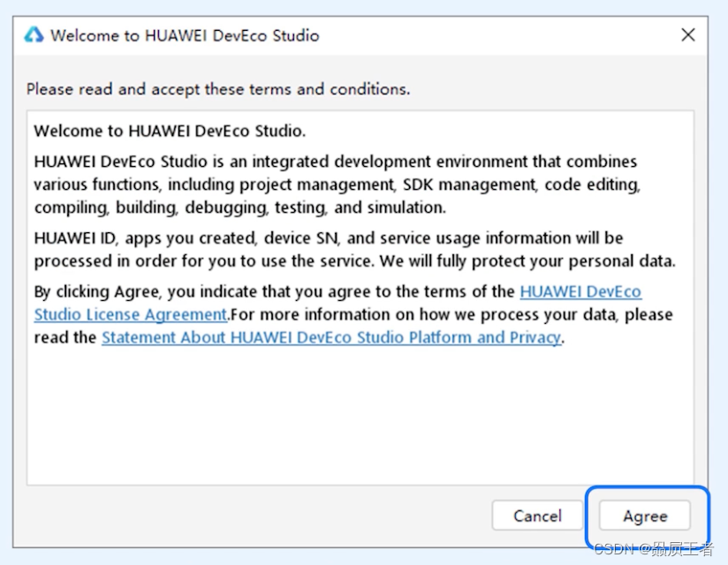Click the text 'Please read and accept these terms and conditions.'
728x565 pixels.
pyautogui.click(x=218, y=89)
